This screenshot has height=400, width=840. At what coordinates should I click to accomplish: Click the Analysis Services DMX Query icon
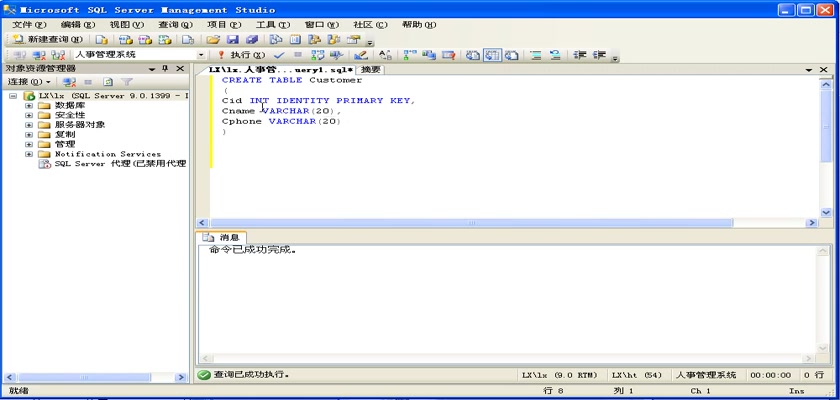point(145,40)
